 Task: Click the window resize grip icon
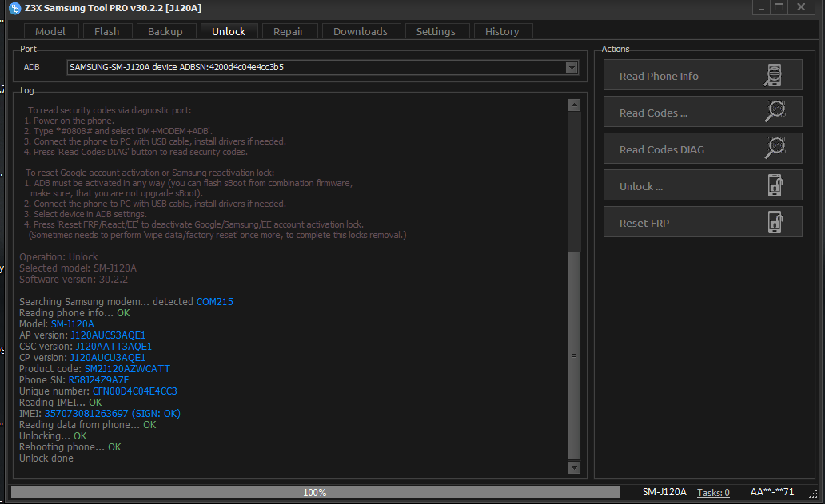(813, 494)
